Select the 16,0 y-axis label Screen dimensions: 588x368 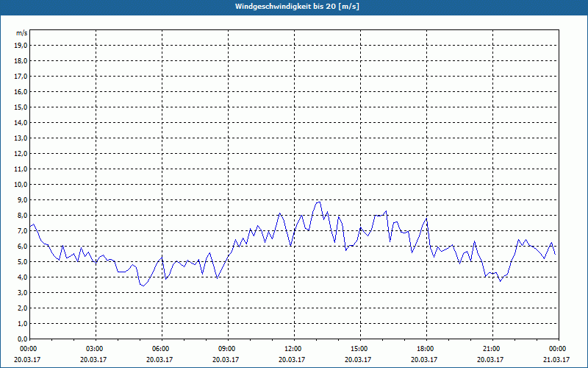21,91
